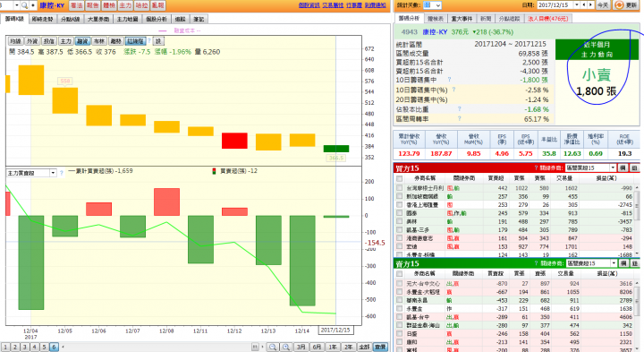Click first small button right of 賣方15 dropdown
Screen dimensions: 644x352
(x=623, y=263)
